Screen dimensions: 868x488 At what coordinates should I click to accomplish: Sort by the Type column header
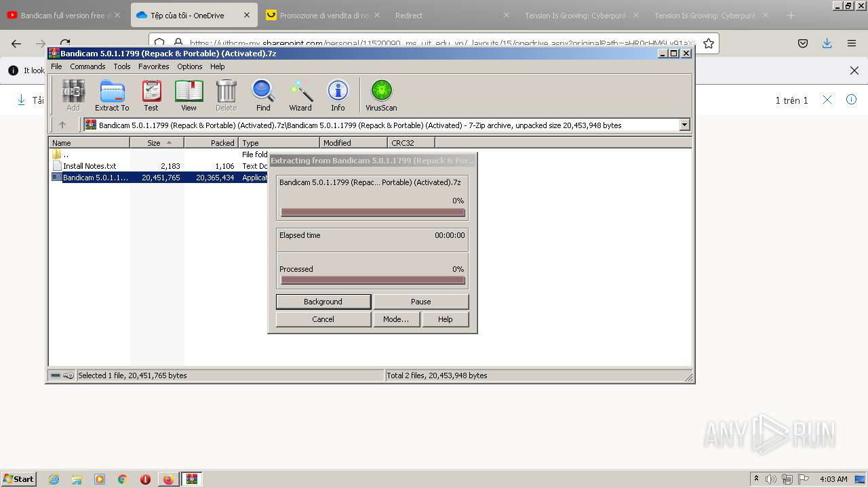(x=279, y=142)
